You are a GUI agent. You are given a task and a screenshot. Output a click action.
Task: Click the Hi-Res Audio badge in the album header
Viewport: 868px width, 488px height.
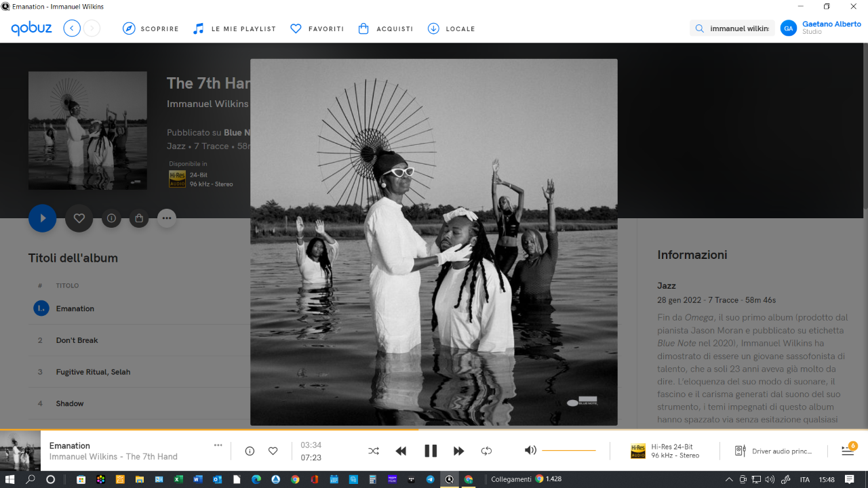coord(177,179)
